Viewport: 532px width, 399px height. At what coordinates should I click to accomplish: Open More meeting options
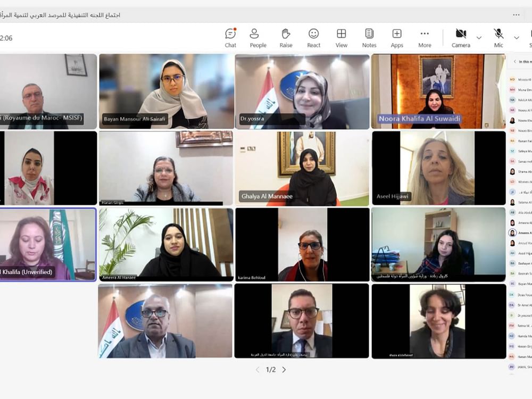click(x=424, y=37)
